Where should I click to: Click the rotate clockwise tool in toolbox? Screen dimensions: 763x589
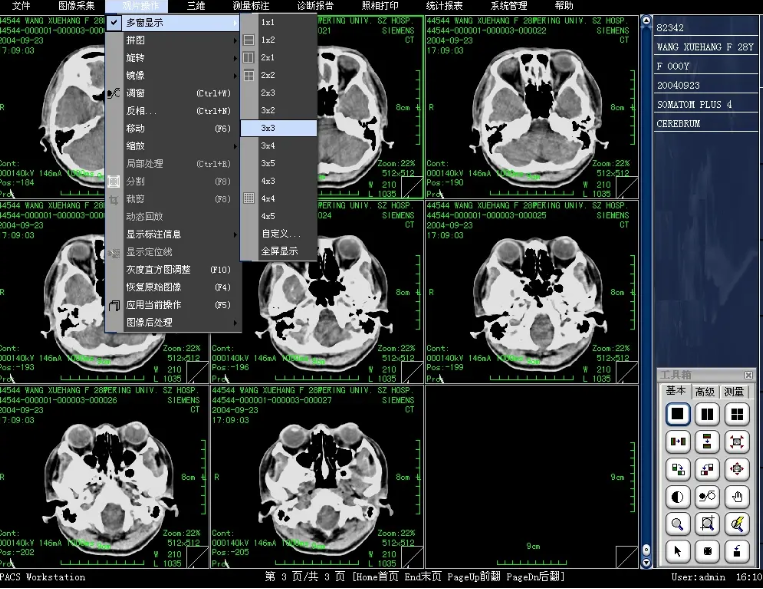click(x=677, y=469)
